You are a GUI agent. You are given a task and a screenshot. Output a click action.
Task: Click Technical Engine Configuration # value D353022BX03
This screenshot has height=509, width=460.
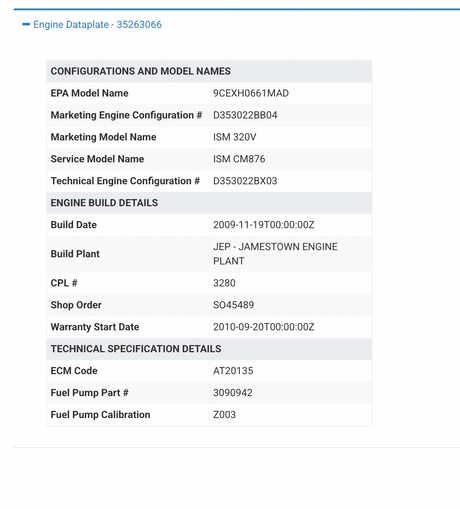coord(245,181)
